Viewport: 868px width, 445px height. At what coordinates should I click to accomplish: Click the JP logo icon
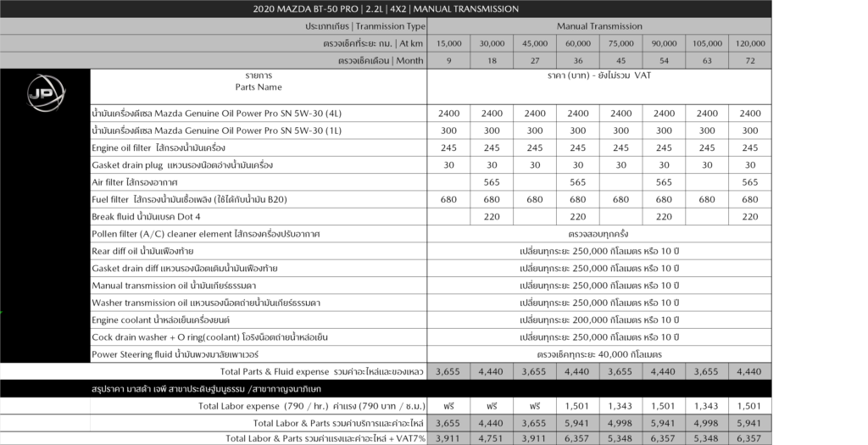pos(47,93)
